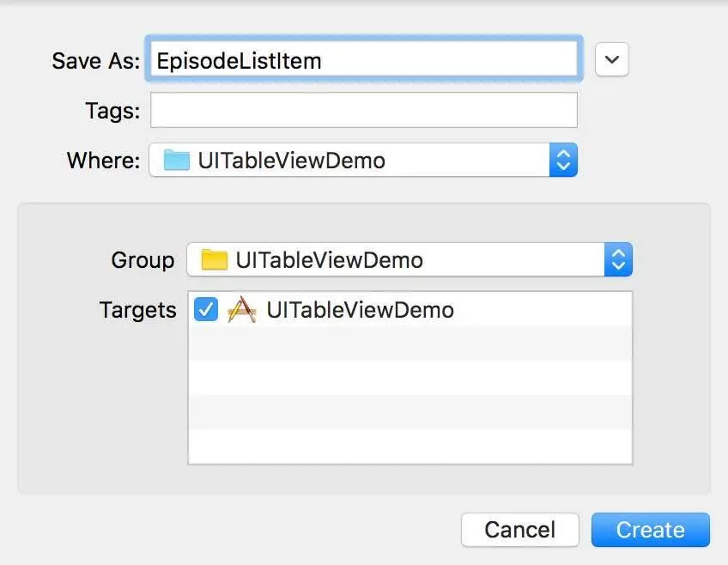Click the blue folder icon in Where
This screenshot has width=728, height=565.
click(x=176, y=160)
